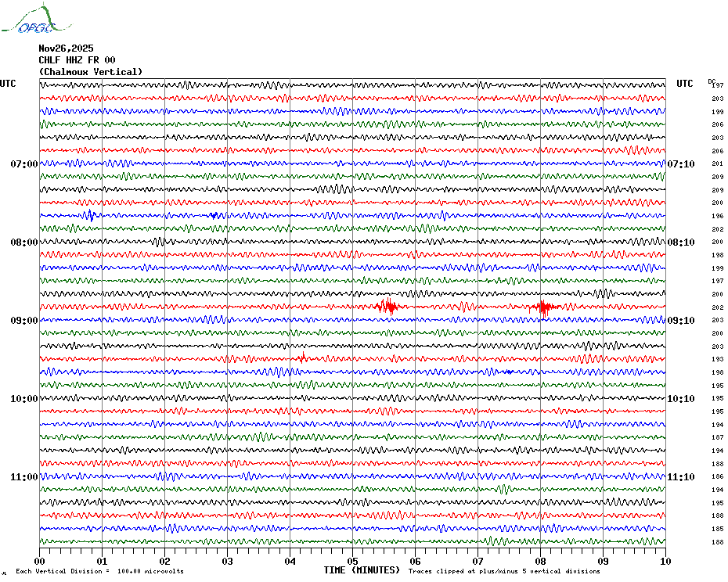Select the 10:00 time label

point(24,399)
